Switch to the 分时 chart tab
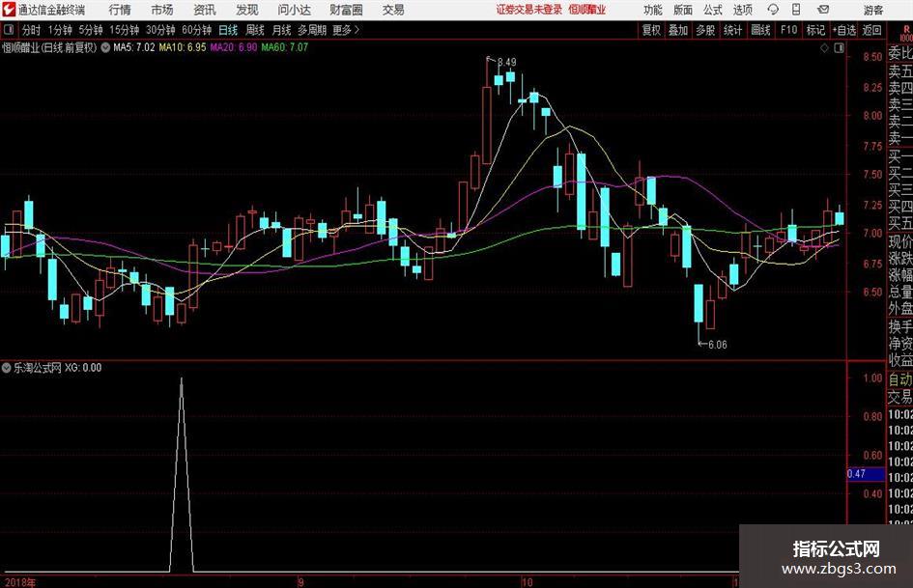The image size is (913, 588). (x=31, y=30)
